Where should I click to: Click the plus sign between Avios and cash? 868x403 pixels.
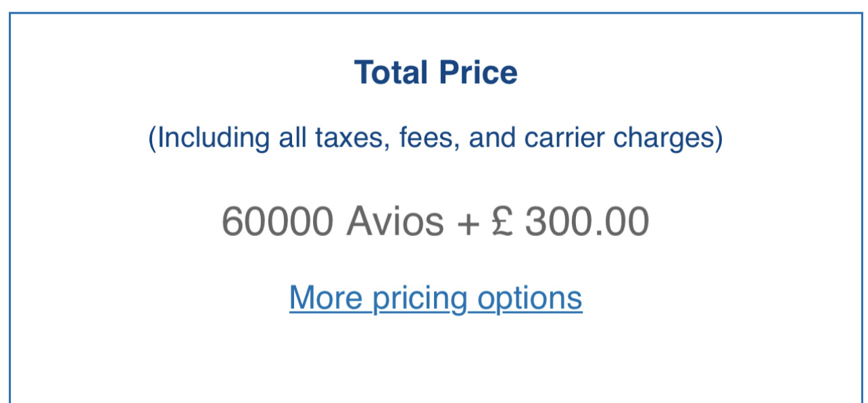click(x=467, y=222)
